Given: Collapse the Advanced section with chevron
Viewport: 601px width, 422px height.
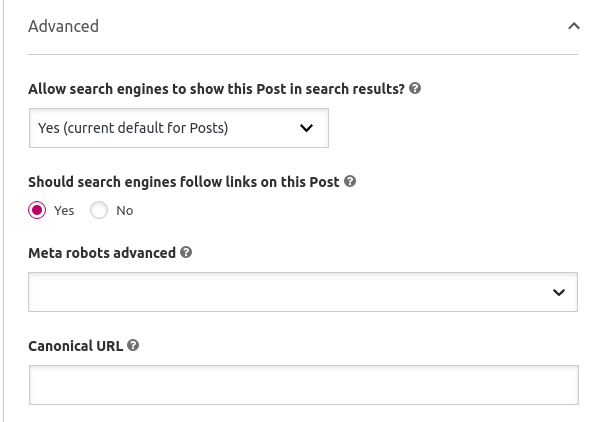Looking at the screenshot, I should 574,26.
